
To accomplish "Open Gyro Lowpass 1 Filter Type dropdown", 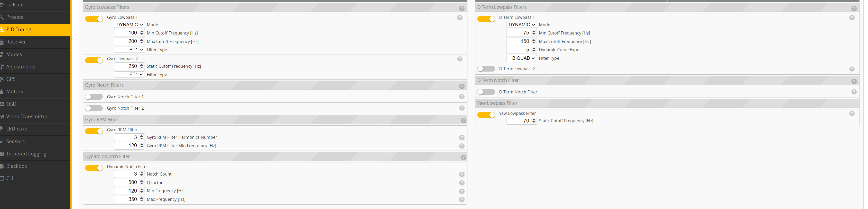I will [x=130, y=50].
